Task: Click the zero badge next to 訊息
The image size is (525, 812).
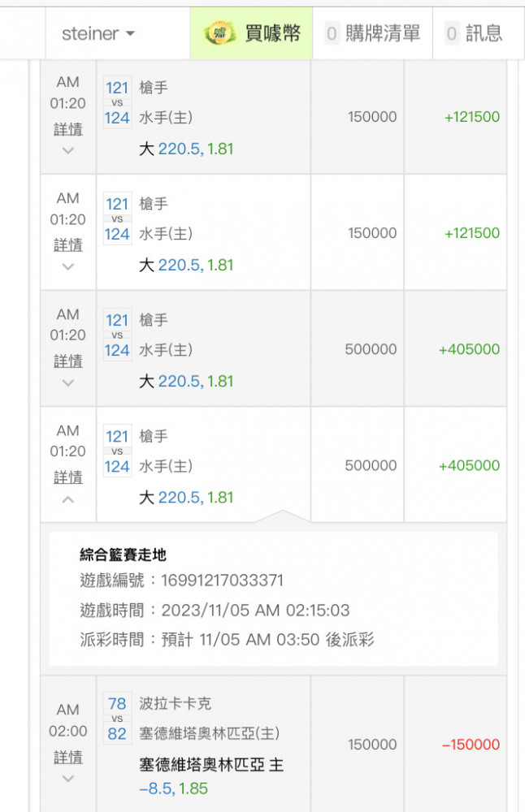Action: click(452, 34)
